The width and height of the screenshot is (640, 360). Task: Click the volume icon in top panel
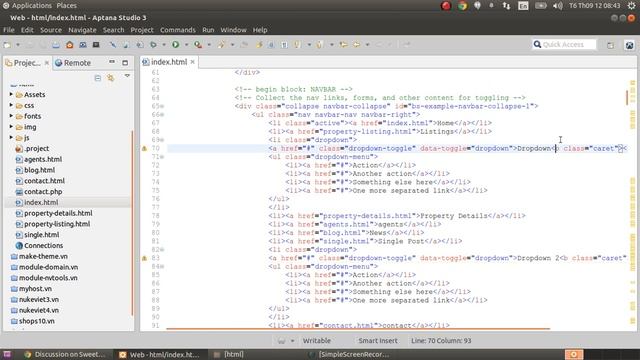tap(558, 6)
